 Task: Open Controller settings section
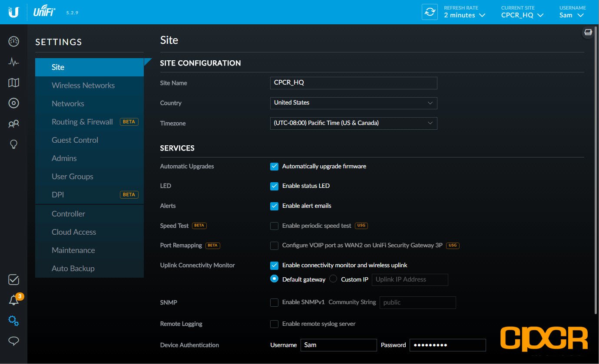[89, 214]
